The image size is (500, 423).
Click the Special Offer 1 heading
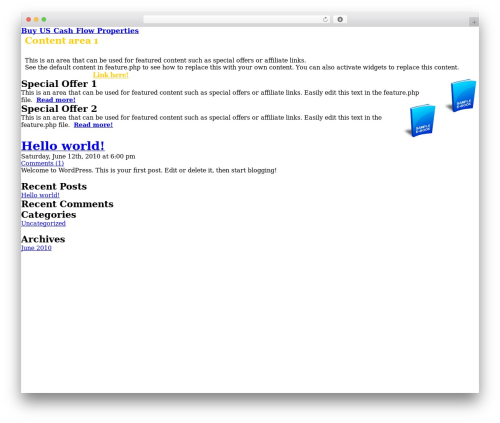coord(59,84)
